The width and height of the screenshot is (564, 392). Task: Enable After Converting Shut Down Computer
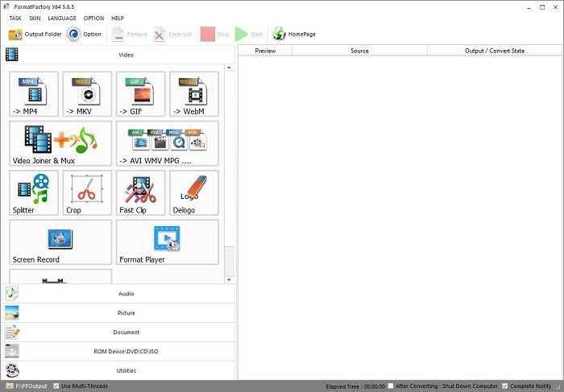click(391, 386)
